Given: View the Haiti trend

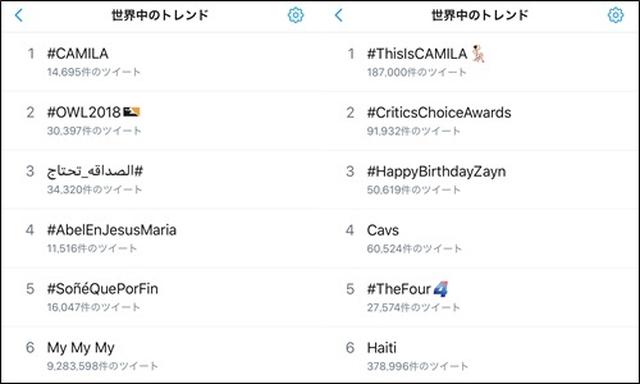Looking at the screenshot, I should (482, 355).
